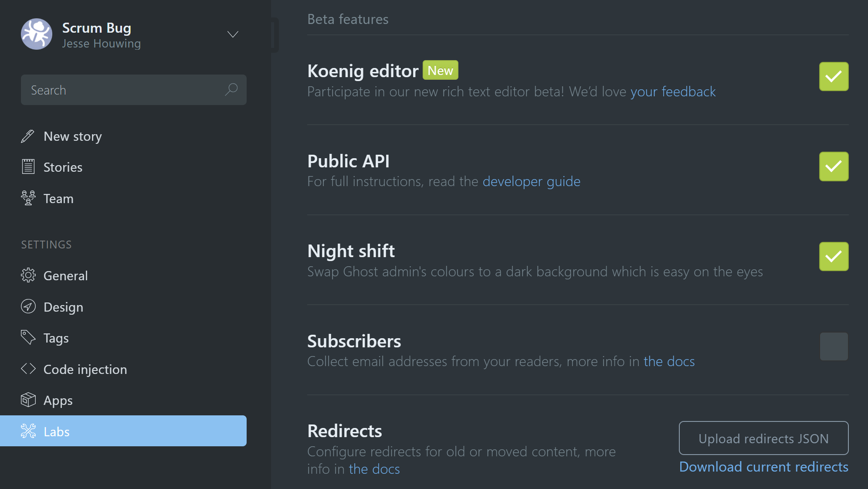
Task: Enable the Subscribers checkbox
Action: tap(834, 346)
